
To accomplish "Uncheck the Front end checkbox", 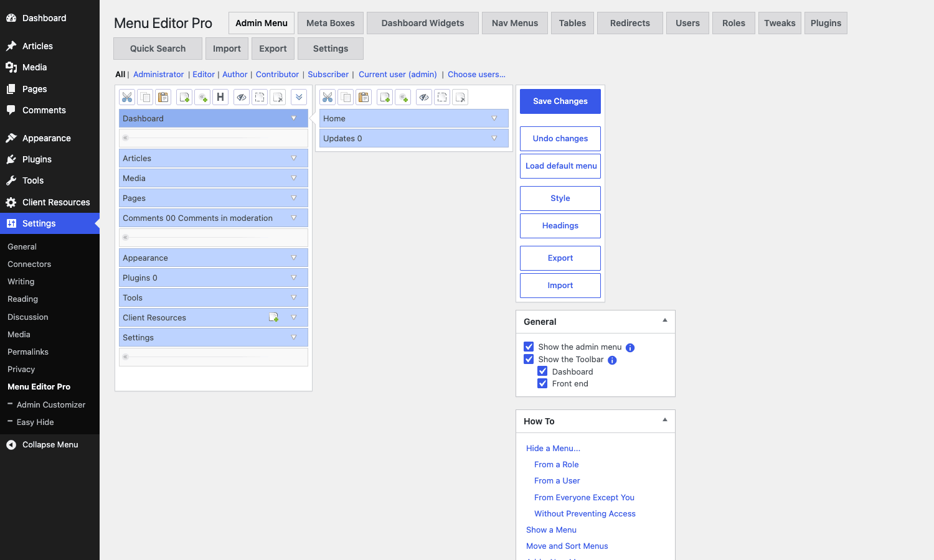I will pyautogui.click(x=542, y=383).
